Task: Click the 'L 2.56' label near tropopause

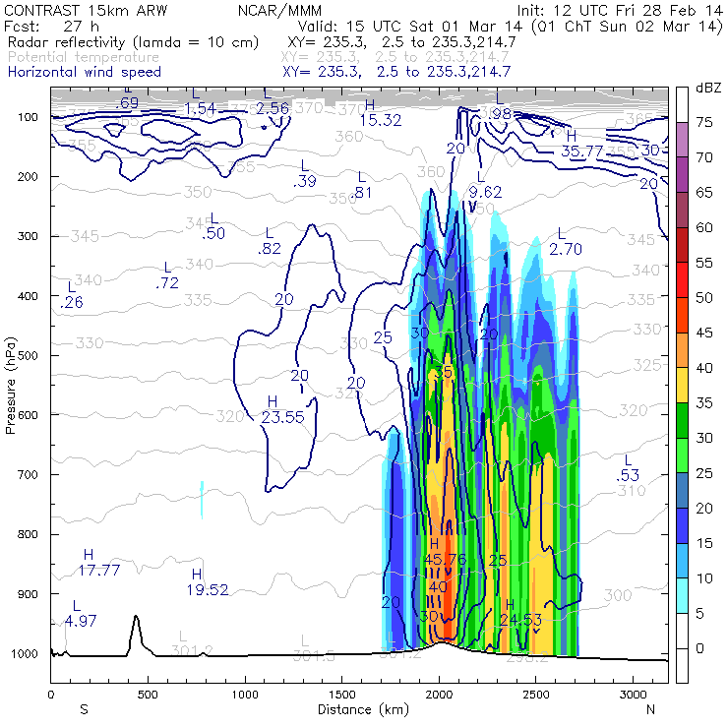Action: click(x=273, y=100)
